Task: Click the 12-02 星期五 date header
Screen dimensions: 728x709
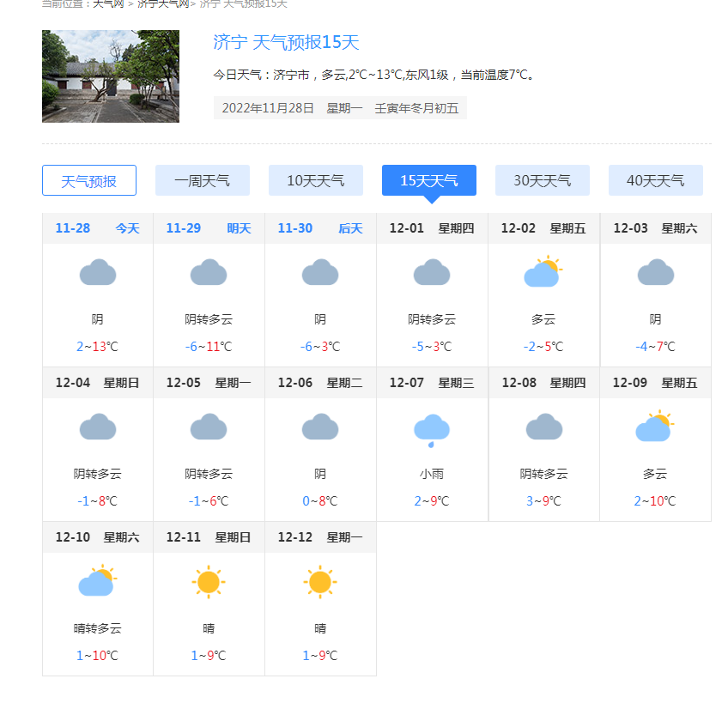Action: tap(543, 228)
